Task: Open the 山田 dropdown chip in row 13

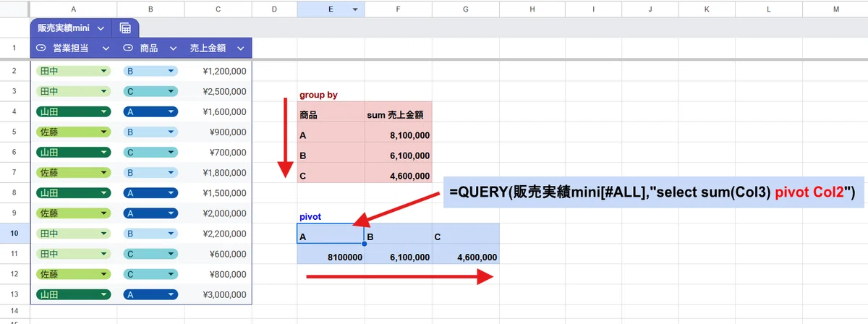Action: 73,294
